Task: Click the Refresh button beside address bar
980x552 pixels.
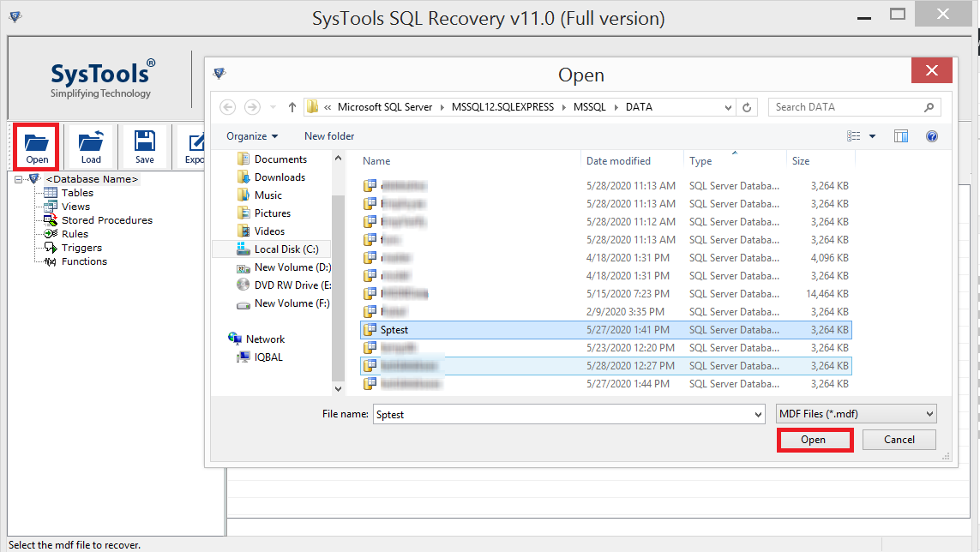Action: [x=747, y=107]
